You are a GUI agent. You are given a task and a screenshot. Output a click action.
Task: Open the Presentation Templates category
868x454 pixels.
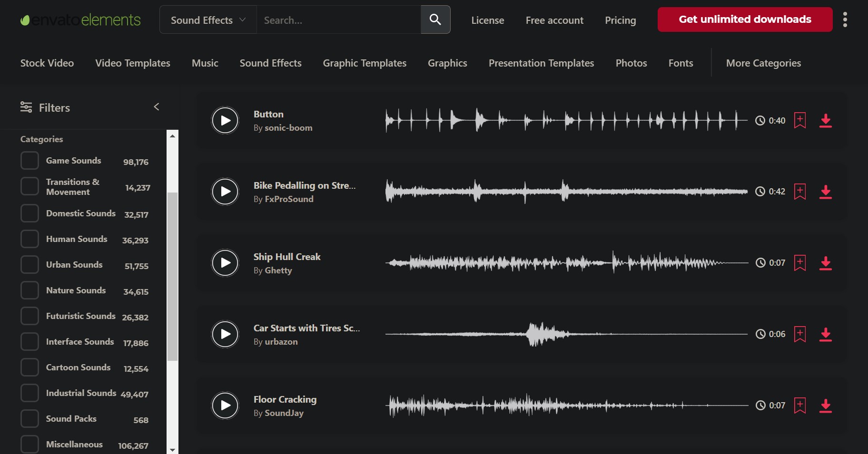[542, 63]
